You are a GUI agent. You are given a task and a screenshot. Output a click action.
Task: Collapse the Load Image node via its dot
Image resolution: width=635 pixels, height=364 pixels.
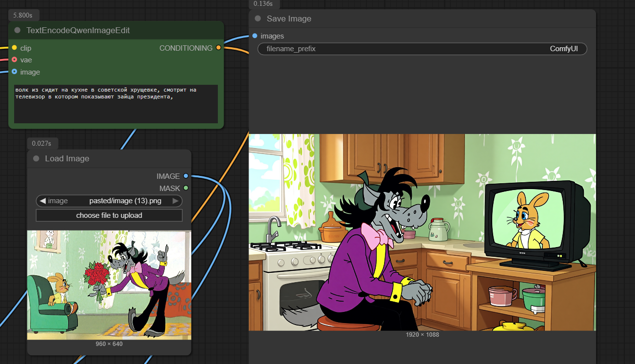(x=36, y=159)
